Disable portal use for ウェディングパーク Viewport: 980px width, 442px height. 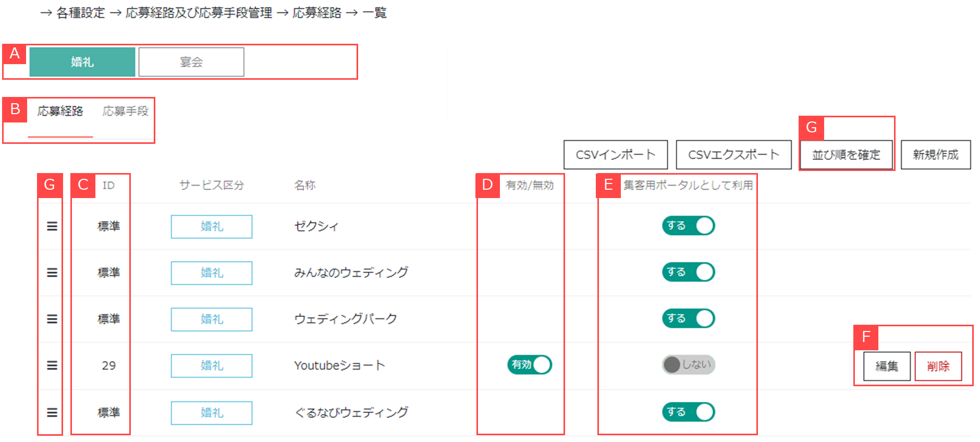(x=688, y=318)
